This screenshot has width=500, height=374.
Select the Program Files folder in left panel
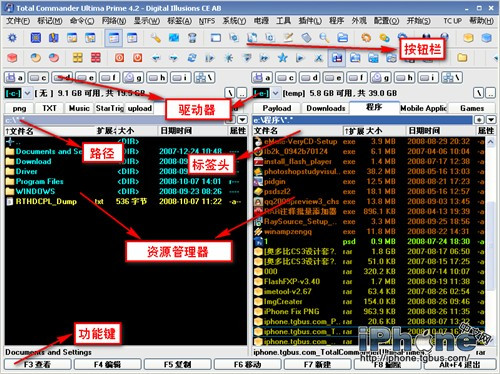point(39,181)
